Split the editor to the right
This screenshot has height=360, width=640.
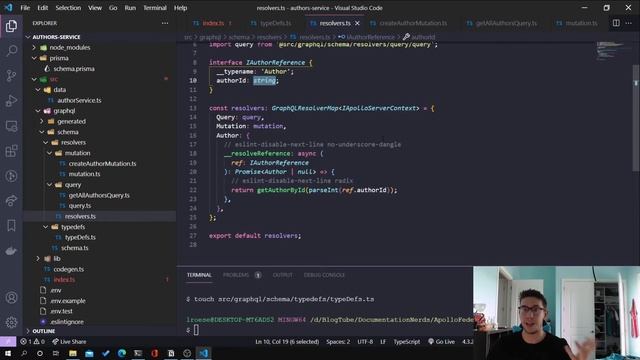pyautogui.click(x=616, y=23)
